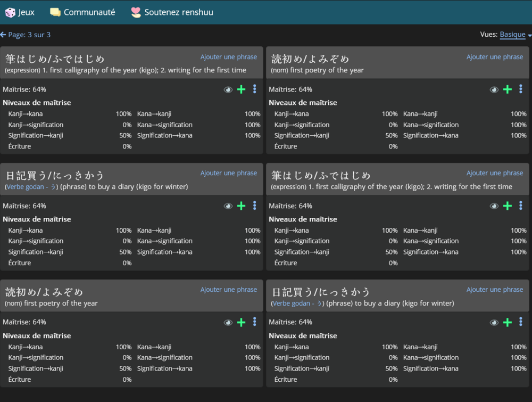Go back using the Page 3 sur 3 arrow
This screenshot has width=532, height=402.
click(3, 35)
